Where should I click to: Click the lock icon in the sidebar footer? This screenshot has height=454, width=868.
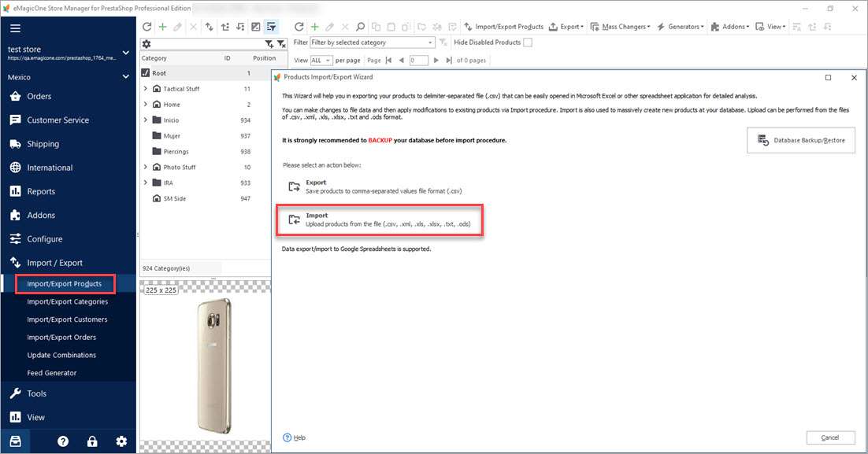(x=92, y=441)
